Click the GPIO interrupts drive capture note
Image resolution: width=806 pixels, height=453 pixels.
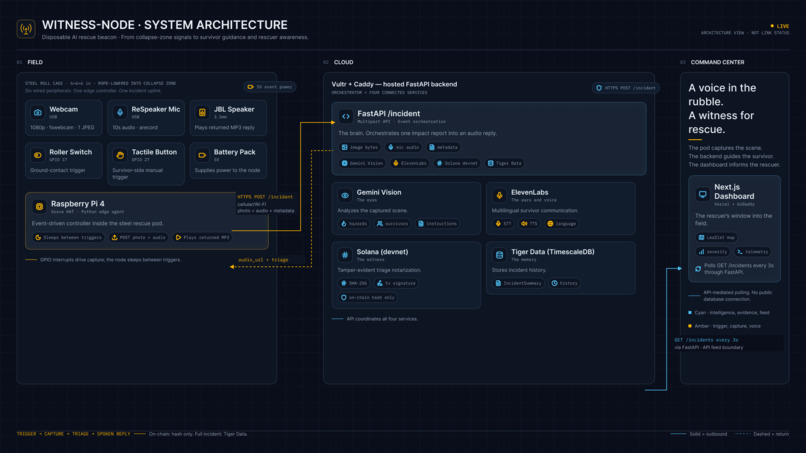tap(111, 260)
